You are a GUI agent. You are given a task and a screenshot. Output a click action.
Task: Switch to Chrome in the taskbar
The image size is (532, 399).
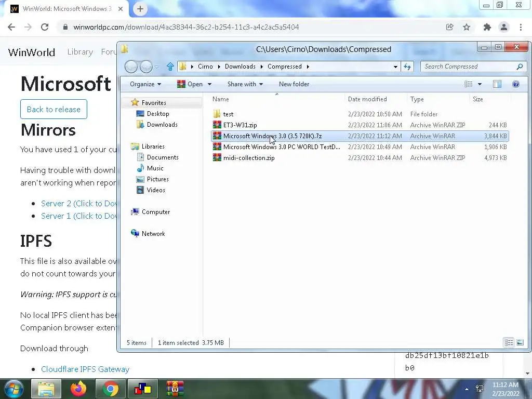[110, 389]
